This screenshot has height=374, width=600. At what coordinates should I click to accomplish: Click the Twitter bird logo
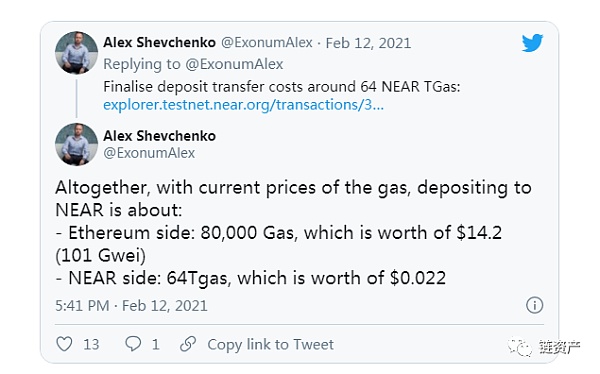point(532,42)
